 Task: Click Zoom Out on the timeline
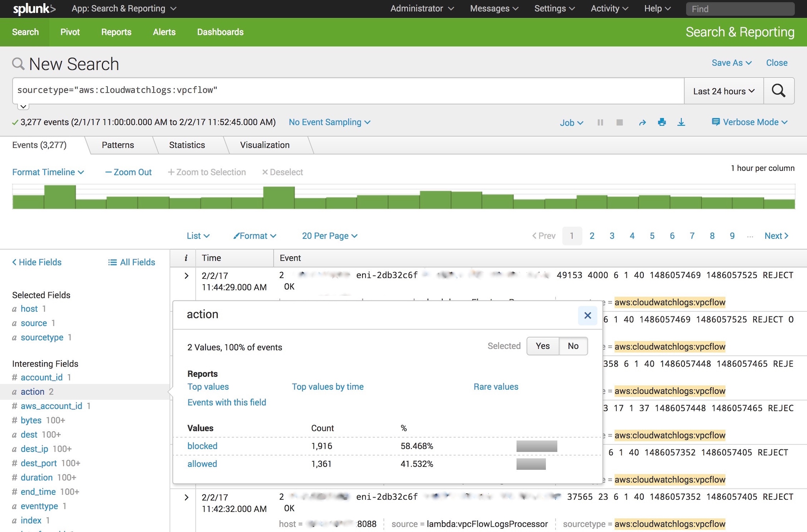coord(125,172)
